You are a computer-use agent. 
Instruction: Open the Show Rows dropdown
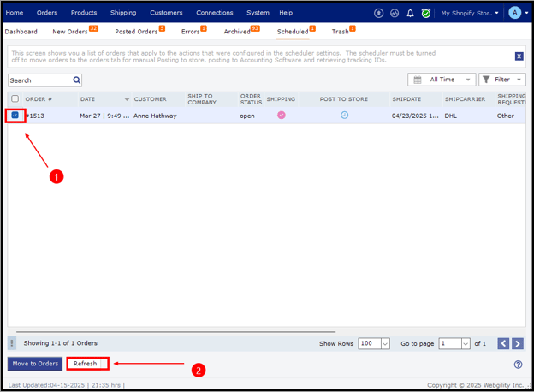[374, 343]
